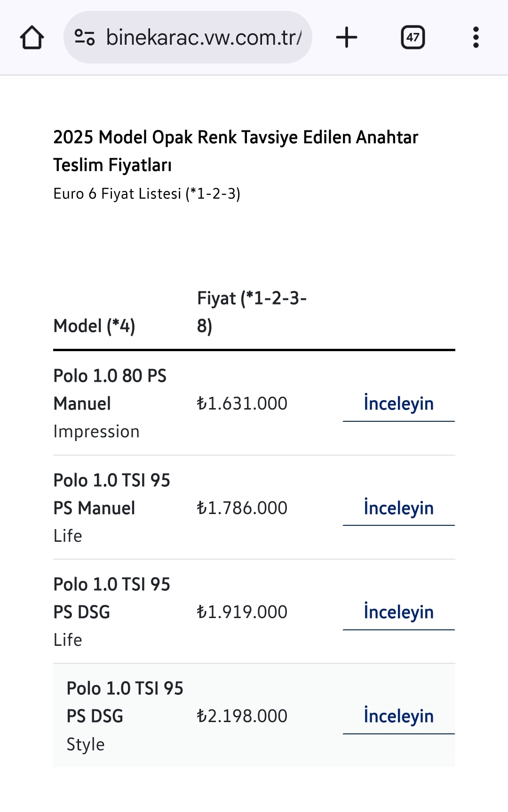508x812 pixels.
Task: Select the Polo 1.0 80 PS Manuel row
Action: tap(254, 403)
